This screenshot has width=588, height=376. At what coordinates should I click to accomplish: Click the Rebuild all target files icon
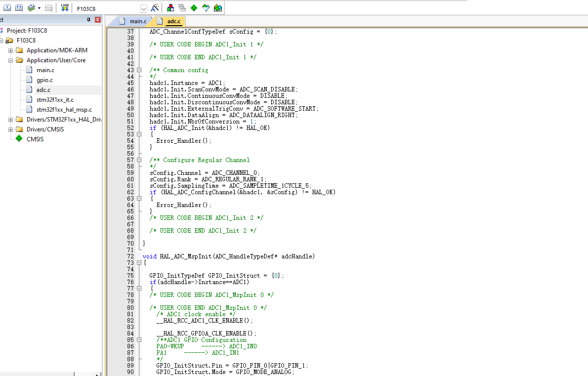tap(19, 8)
